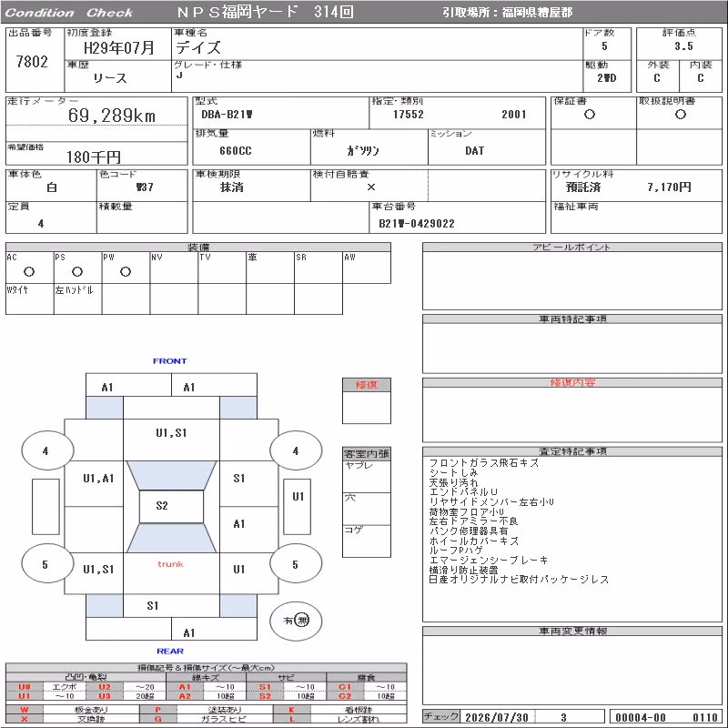728x728 pixels.
Task: Click the 修復 header box
Action: 367,385
